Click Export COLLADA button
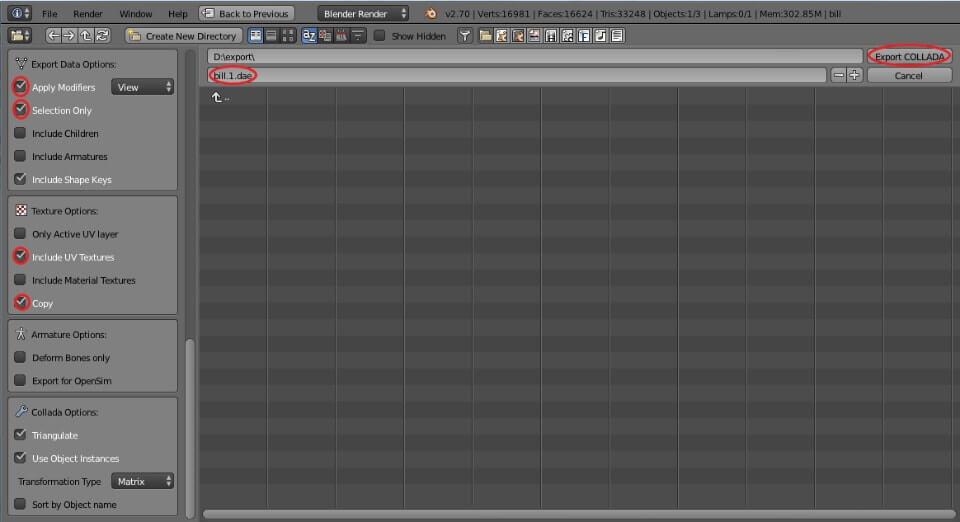The width and height of the screenshot is (960, 522). (x=909, y=56)
